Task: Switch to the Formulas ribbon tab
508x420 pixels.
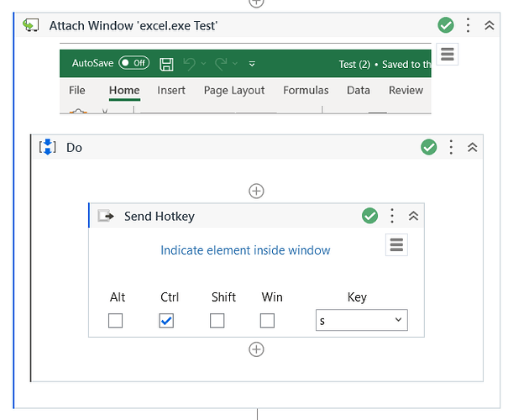Action: [x=306, y=90]
